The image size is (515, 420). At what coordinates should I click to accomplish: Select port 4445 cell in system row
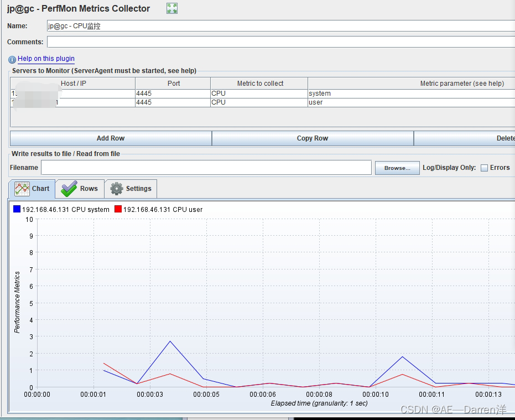pos(173,94)
